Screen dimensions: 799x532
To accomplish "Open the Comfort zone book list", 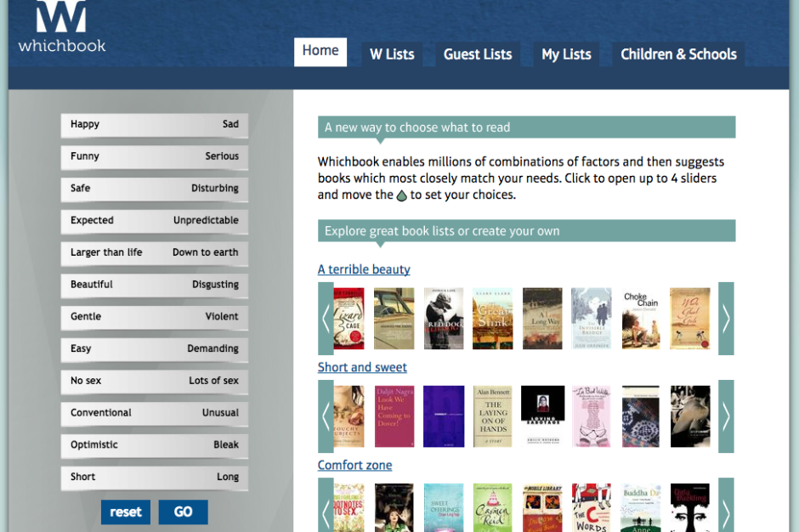I will (x=354, y=465).
